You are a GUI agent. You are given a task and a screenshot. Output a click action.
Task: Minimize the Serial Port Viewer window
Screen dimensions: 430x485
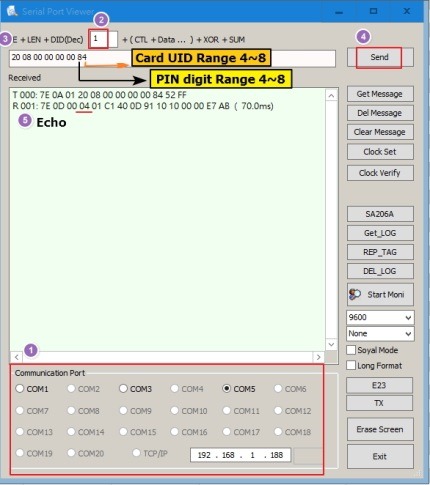coord(339,12)
